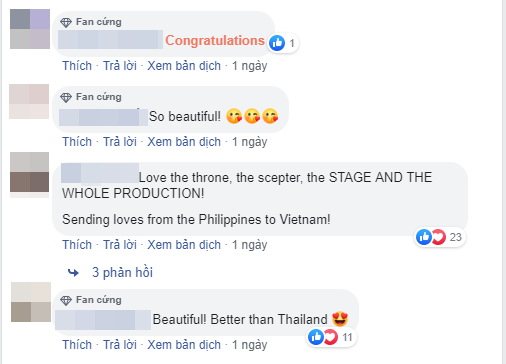Click Xem bản dịch under Better than Thailand
The width and height of the screenshot is (506, 364).
click(x=184, y=345)
